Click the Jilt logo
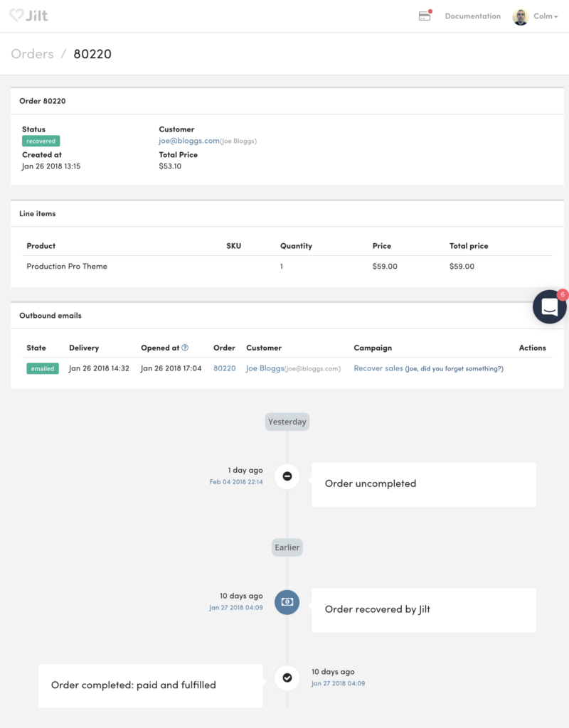Image resolution: width=569 pixels, height=728 pixels. pos(28,16)
